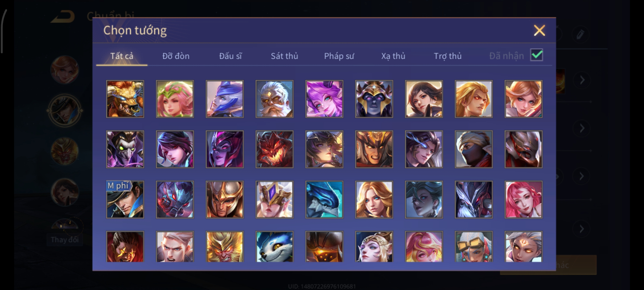Show the 'Trợ thủ' hero category

coord(448,56)
